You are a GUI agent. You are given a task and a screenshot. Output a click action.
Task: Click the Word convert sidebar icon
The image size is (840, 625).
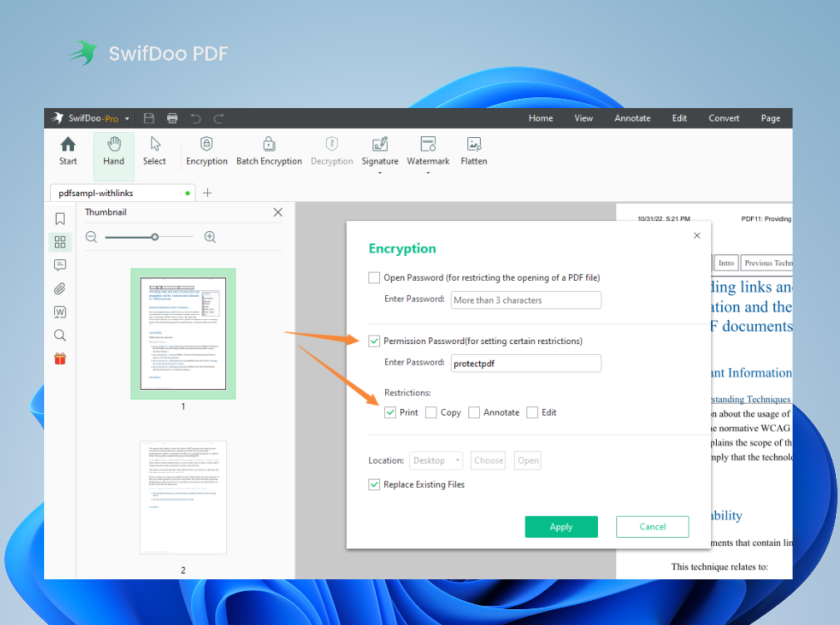pyautogui.click(x=60, y=312)
